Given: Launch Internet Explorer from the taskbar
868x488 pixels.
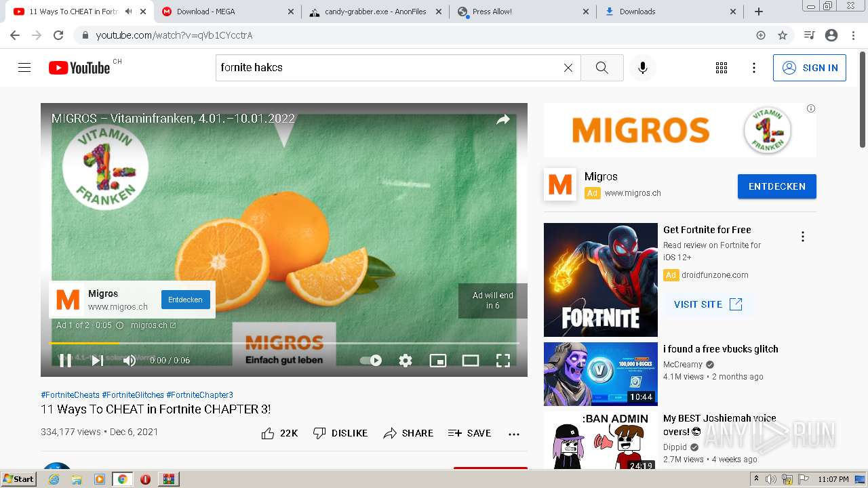Looking at the screenshot, I should pyautogui.click(x=54, y=479).
